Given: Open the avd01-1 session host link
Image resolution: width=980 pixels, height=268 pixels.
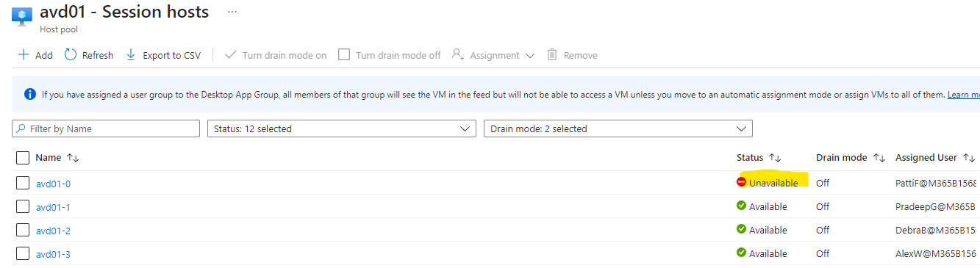Looking at the screenshot, I should tap(53, 207).
